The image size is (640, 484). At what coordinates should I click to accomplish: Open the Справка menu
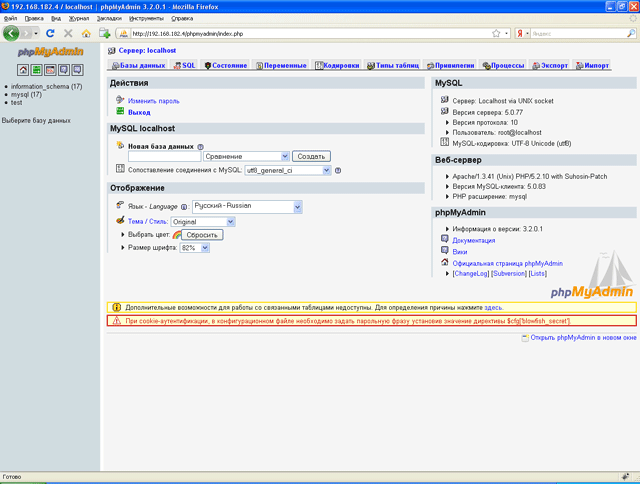click(x=182, y=18)
